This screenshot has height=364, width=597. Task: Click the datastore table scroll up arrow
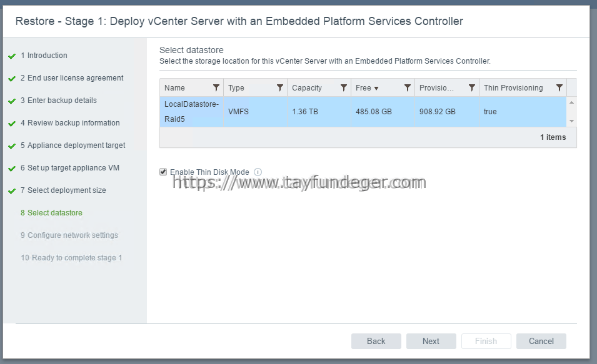click(571, 102)
